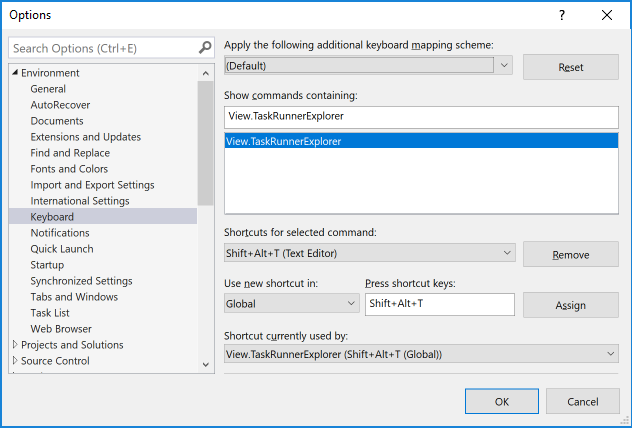The width and height of the screenshot is (632, 428).
Task: Open the Tabs and Windows options page
Action: point(74,297)
